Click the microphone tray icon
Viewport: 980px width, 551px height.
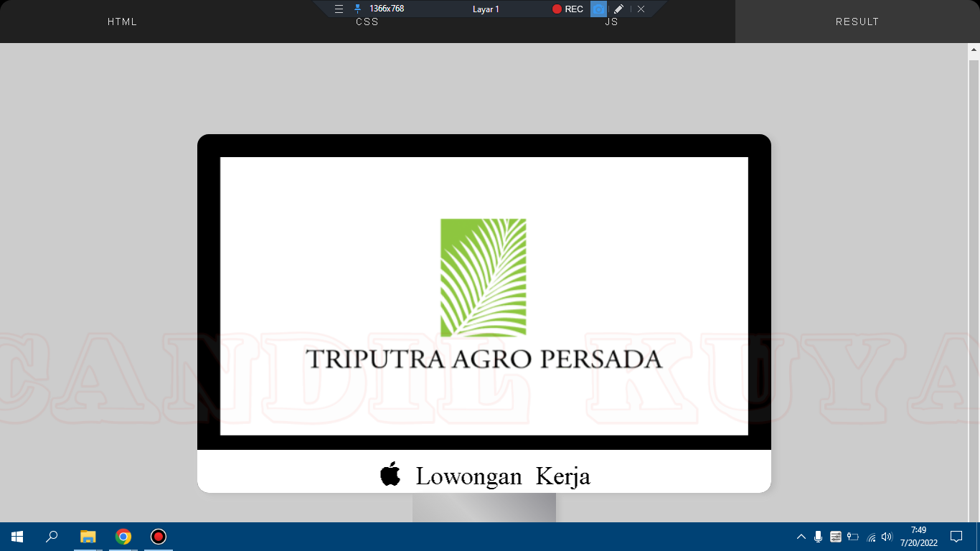(x=819, y=537)
